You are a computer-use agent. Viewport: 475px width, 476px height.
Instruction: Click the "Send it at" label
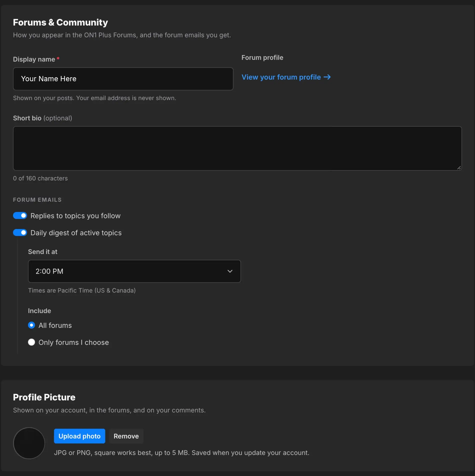click(x=42, y=252)
